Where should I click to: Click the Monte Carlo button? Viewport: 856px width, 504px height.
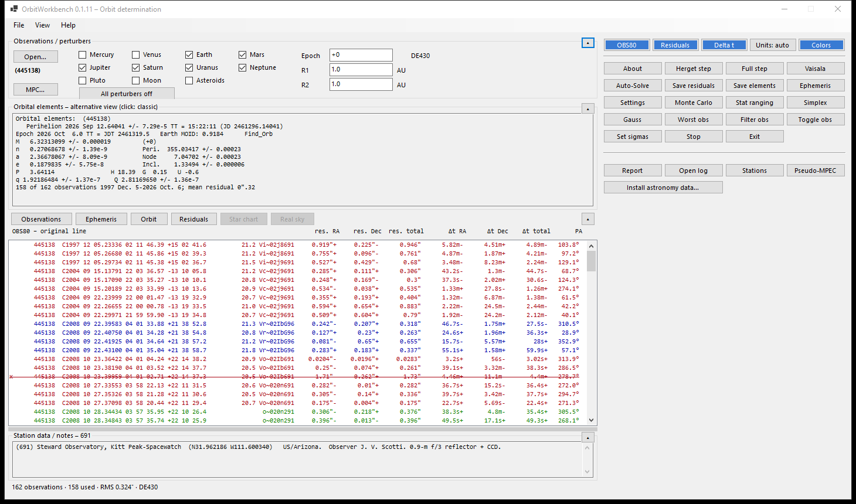pyautogui.click(x=694, y=103)
